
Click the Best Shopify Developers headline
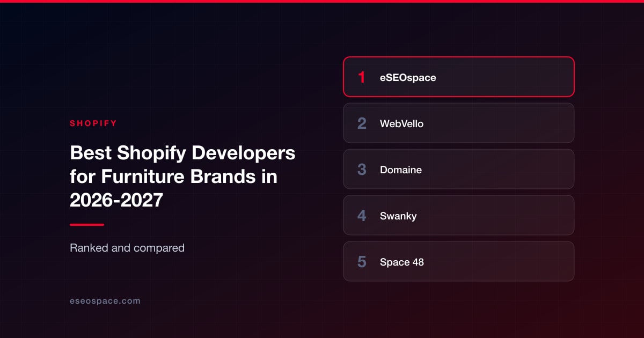182,177
